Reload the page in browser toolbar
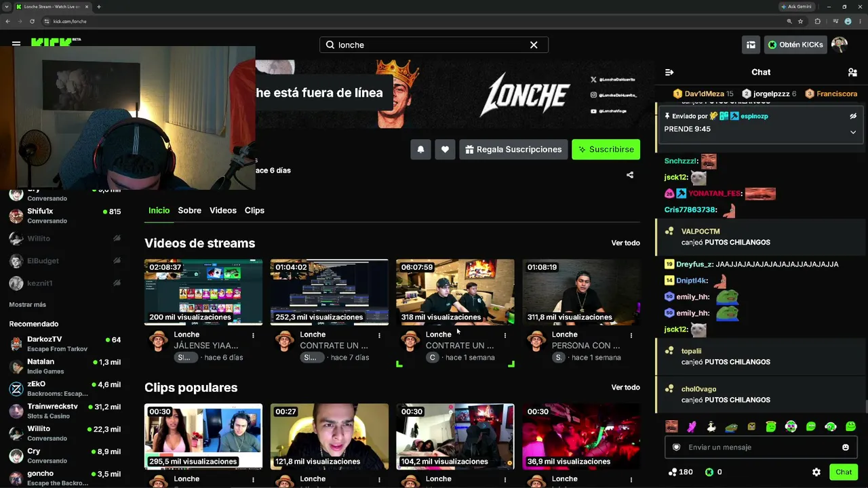Screen dimensions: 868x488 click(x=32, y=21)
